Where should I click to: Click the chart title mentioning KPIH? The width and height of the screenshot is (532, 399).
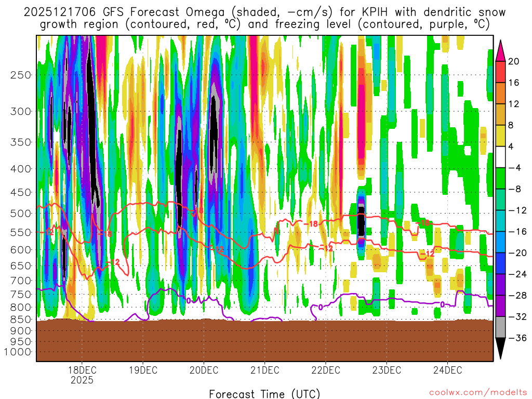coord(264,12)
